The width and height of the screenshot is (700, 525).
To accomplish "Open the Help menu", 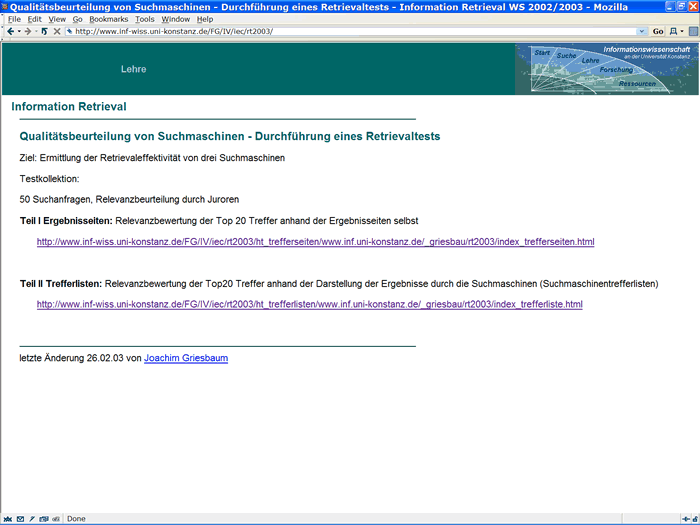I will (x=205, y=19).
